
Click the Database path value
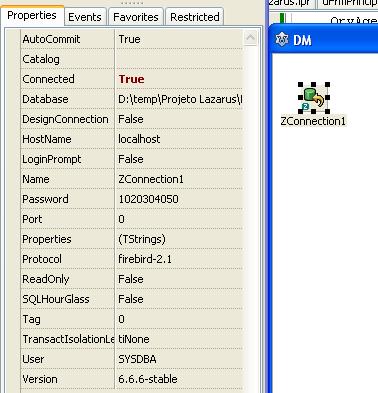(180, 99)
